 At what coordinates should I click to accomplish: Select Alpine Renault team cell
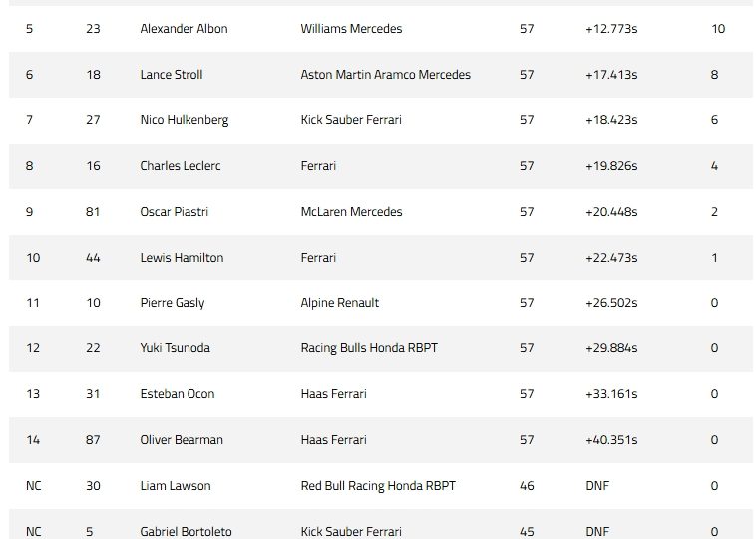[x=339, y=303]
